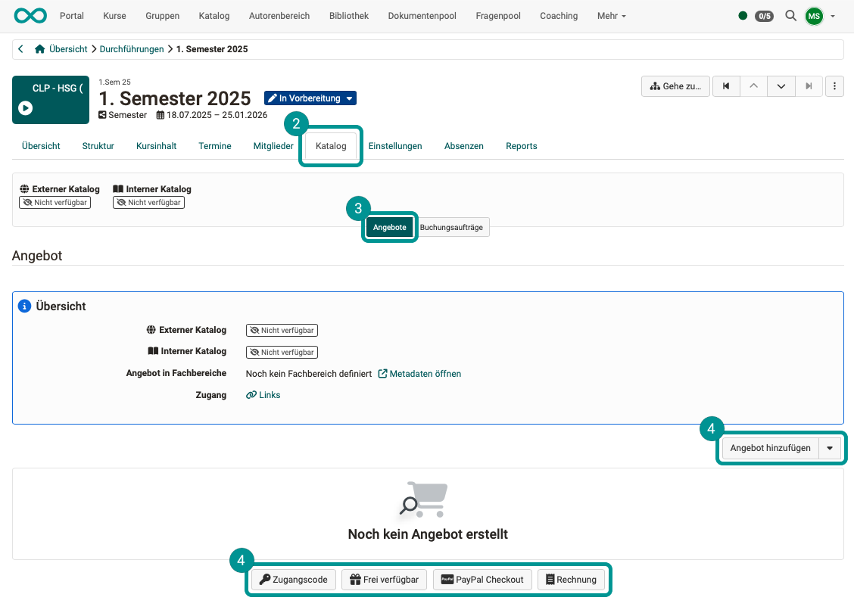Click the play icon on the course card
Screen dimensions: 854x616
point(26,107)
